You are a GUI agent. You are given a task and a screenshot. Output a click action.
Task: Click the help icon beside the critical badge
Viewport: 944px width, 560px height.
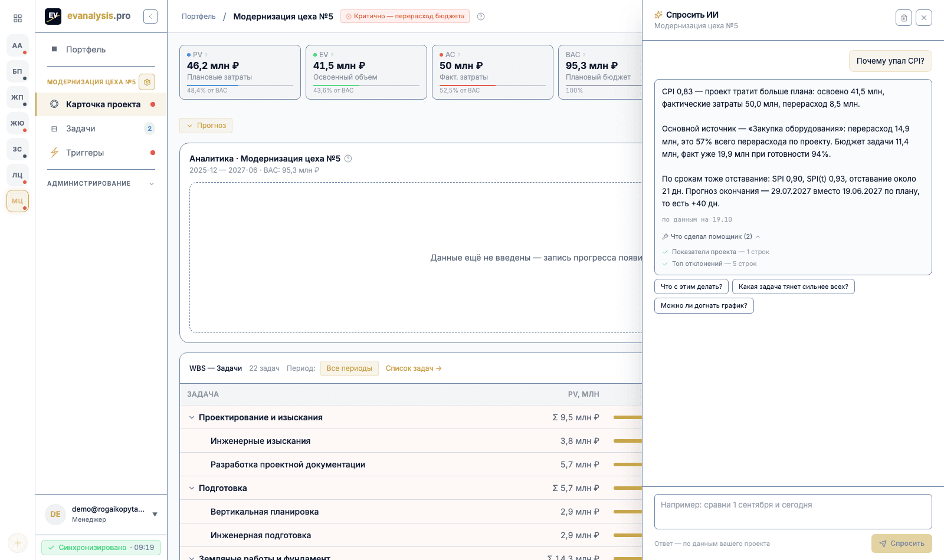(481, 17)
